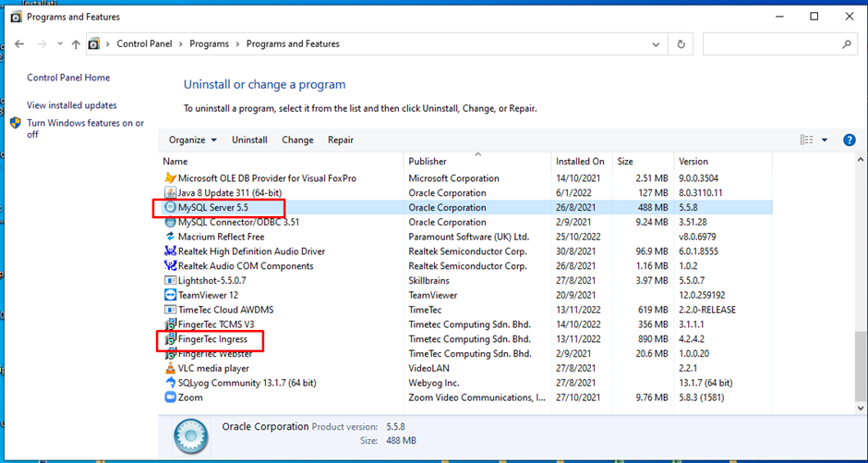
Task: Click the refresh button in address bar
Action: 681,43
